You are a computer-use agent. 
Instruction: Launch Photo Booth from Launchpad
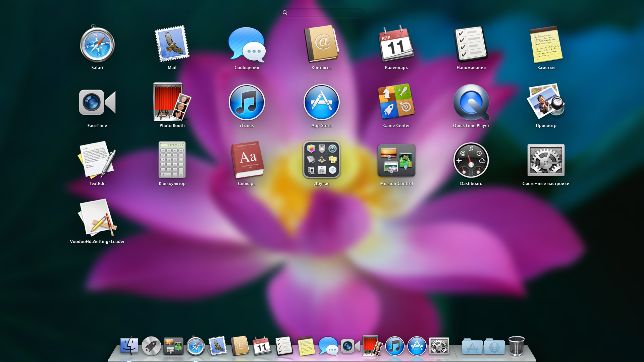point(172,102)
